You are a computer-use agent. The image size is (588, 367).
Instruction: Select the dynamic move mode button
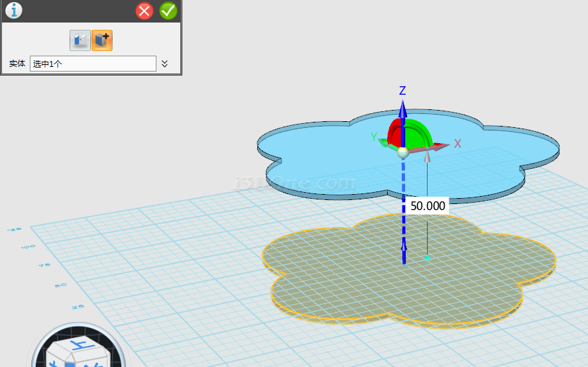102,40
